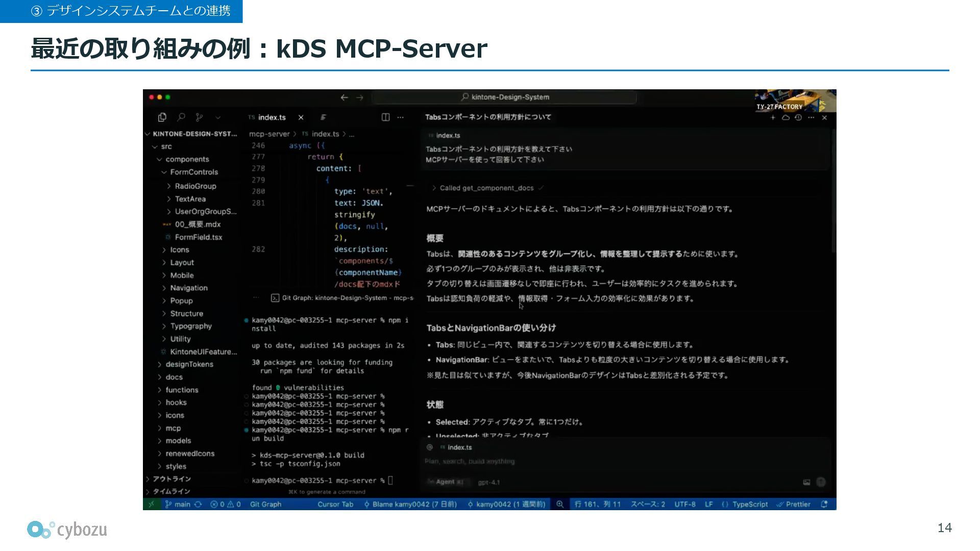Screen dimensions: 980x551
Task: Click the kintone-Design-System search bar
Action: pos(504,97)
